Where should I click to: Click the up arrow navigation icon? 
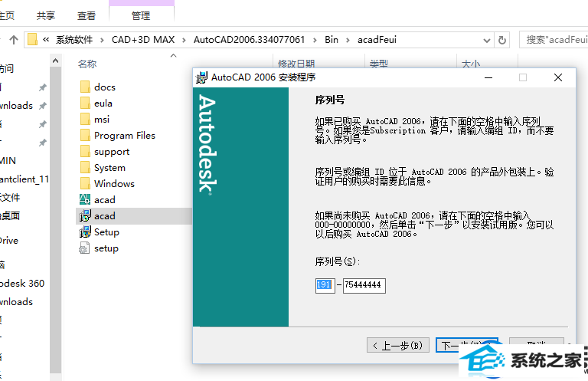pyautogui.click(x=13, y=39)
